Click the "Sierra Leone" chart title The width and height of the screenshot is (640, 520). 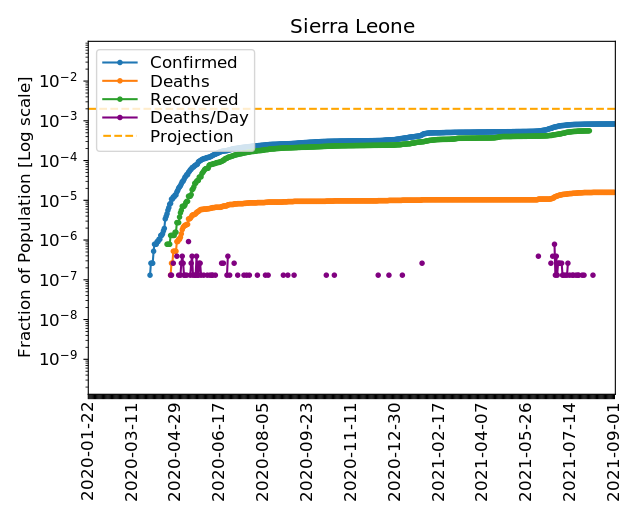(351, 26)
